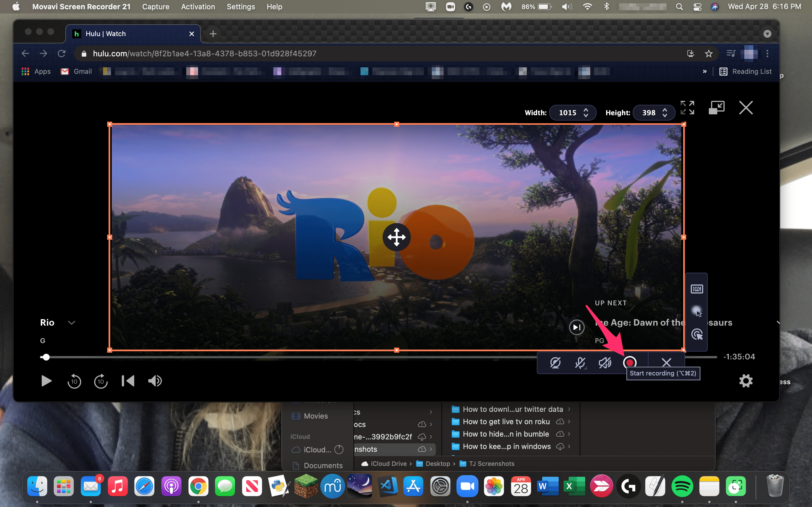This screenshot has height=507, width=812.
Task: Open the Capture menu
Action: 155,7
